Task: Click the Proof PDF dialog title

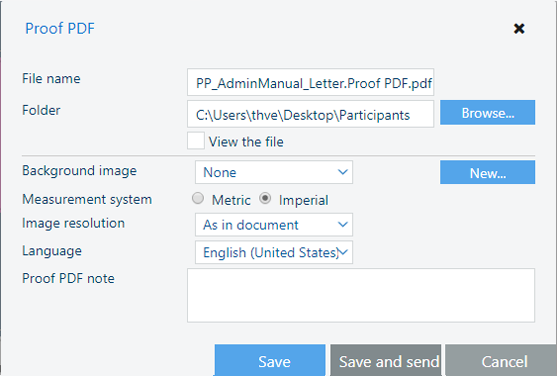Action: click(x=60, y=28)
